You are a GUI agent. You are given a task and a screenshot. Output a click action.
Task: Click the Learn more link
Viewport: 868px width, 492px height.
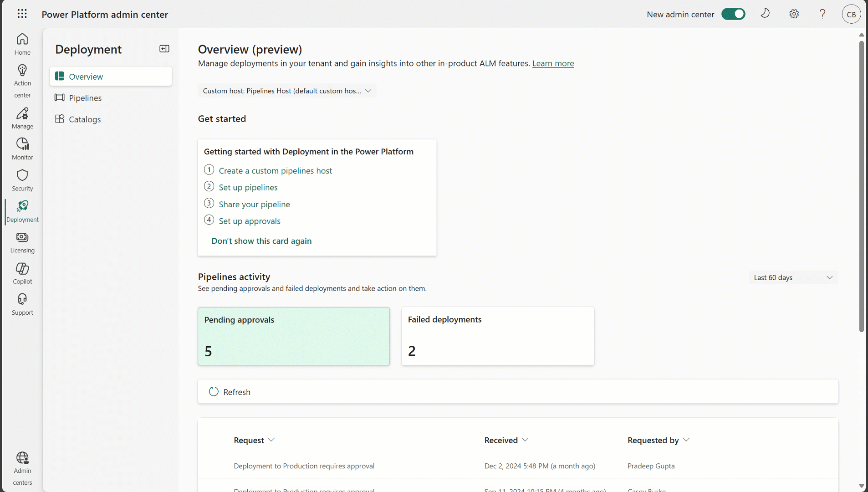[553, 63]
